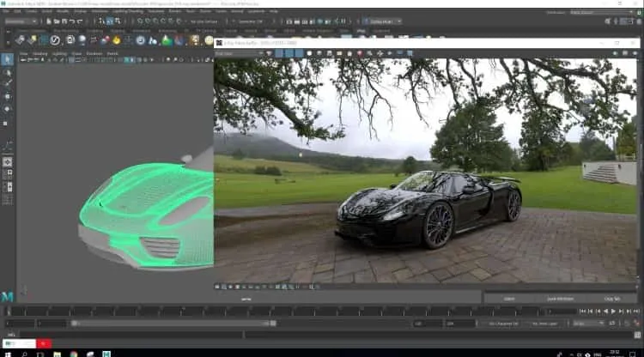Toggle the highlighted snap button in status line
The image size is (644, 357).
(x=110, y=21)
